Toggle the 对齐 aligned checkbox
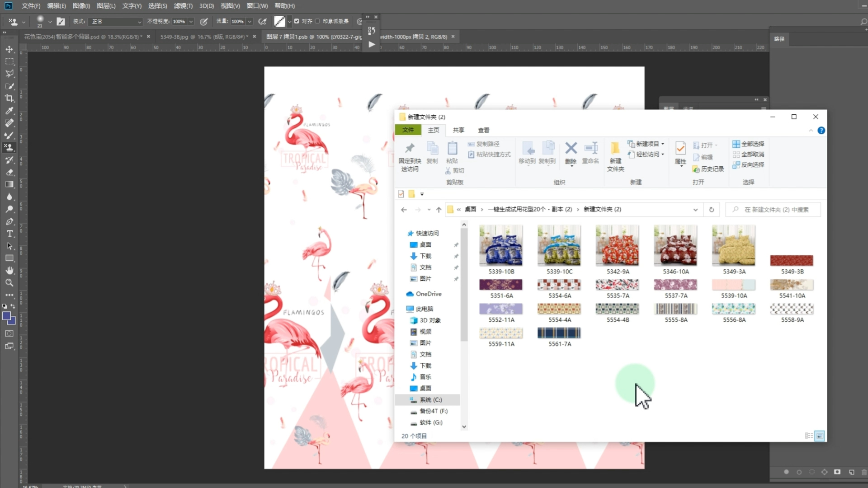Viewport: 868px width, 488px height. (297, 21)
